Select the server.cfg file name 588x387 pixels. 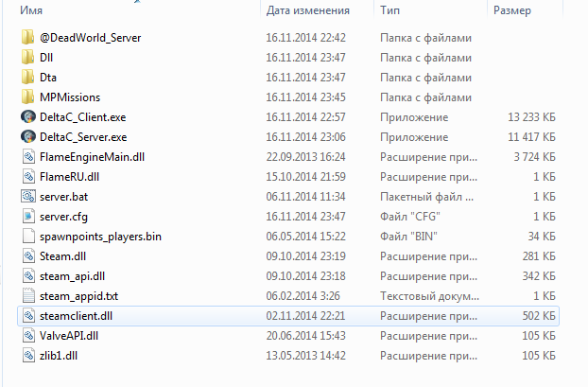(63, 217)
